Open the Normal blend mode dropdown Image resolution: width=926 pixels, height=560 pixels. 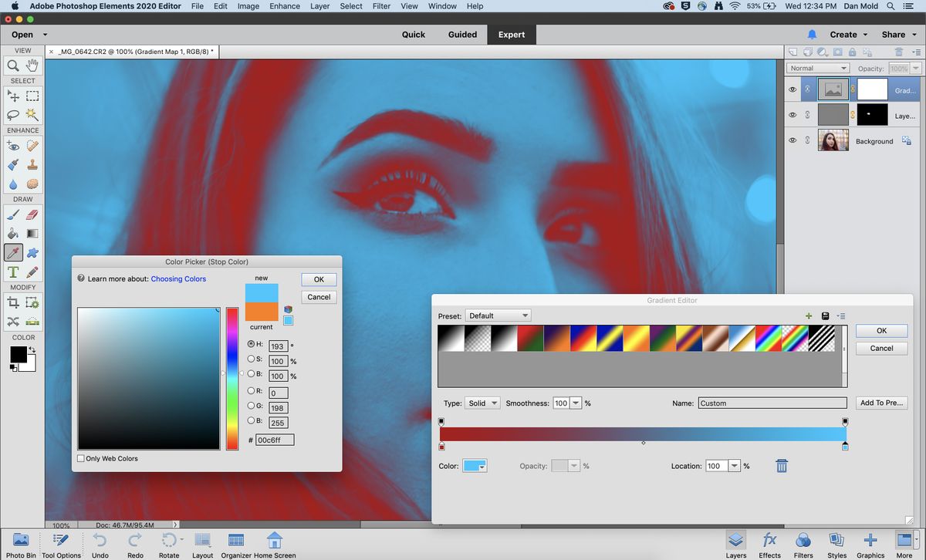[x=817, y=67]
